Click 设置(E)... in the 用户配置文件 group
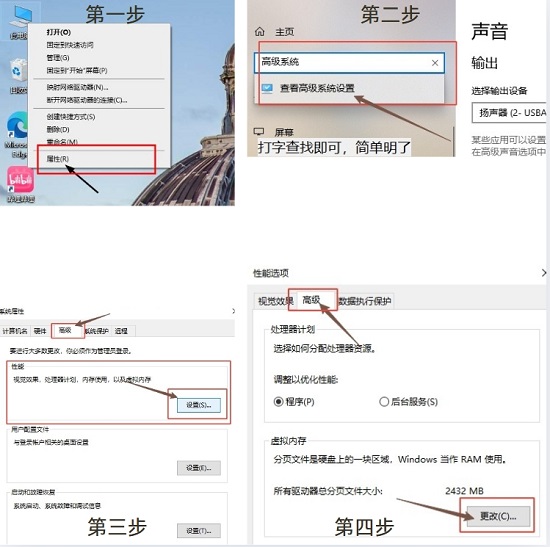Screen dimensions: 550x547 point(199,468)
